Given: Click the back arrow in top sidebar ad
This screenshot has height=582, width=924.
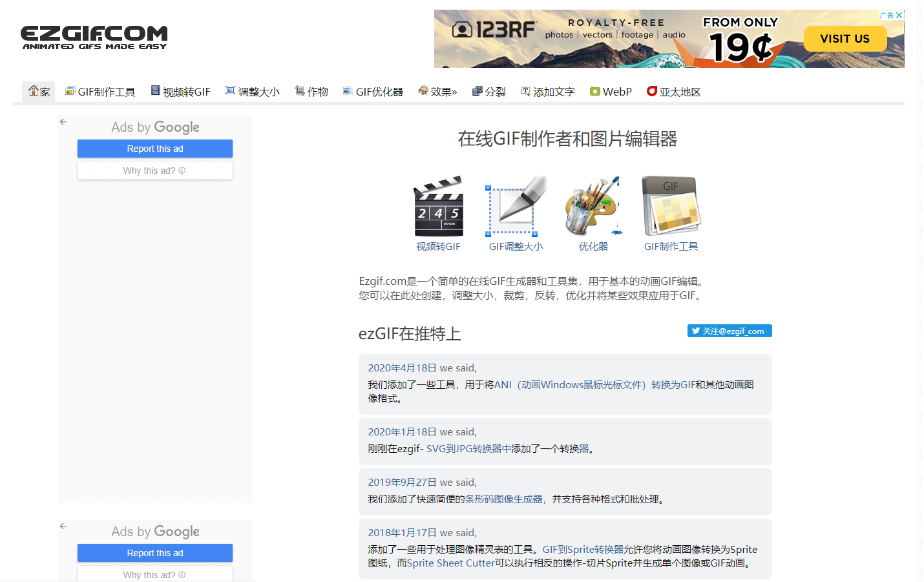Looking at the screenshot, I should (63, 122).
